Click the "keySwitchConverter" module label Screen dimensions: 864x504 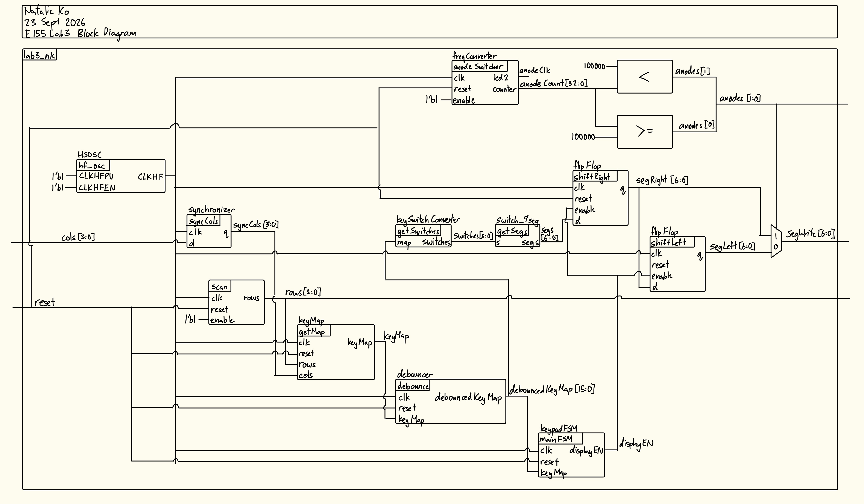pos(428,219)
